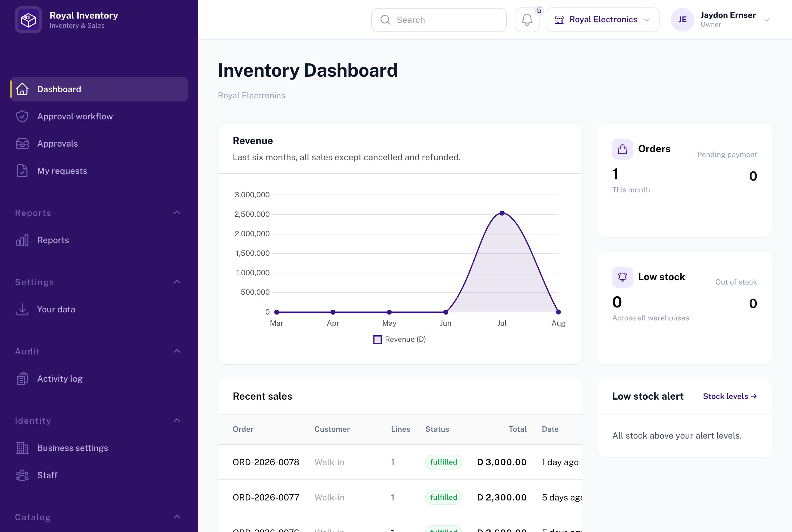Image resolution: width=792 pixels, height=532 pixels.
Task: Open notifications bell icon
Action: (x=527, y=20)
